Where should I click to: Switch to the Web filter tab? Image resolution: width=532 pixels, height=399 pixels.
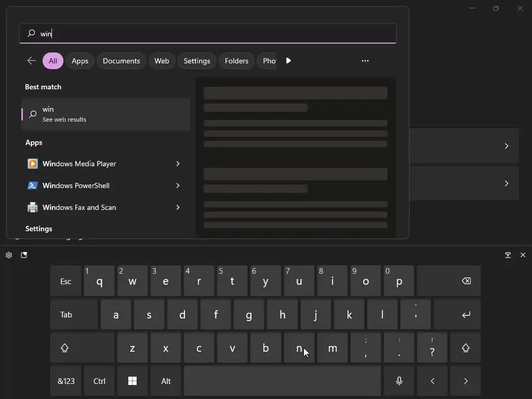(162, 61)
